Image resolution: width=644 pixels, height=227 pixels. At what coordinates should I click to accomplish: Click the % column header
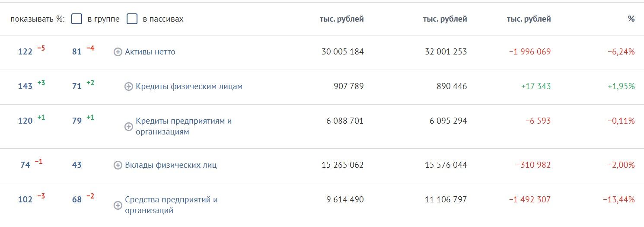click(631, 19)
